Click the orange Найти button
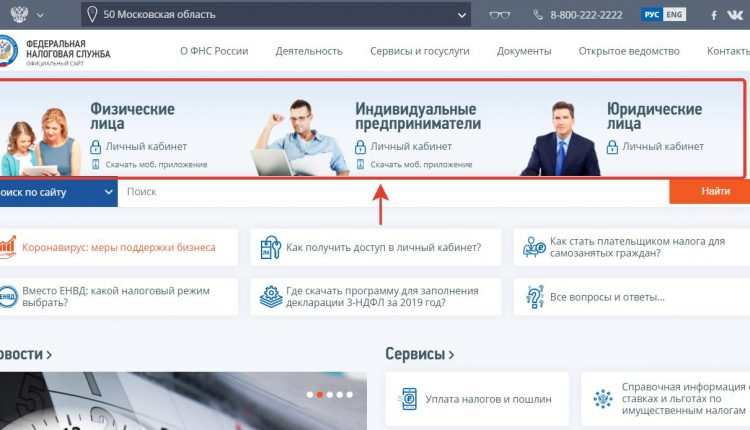This screenshot has height=430, width=750. [x=710, y=191]
